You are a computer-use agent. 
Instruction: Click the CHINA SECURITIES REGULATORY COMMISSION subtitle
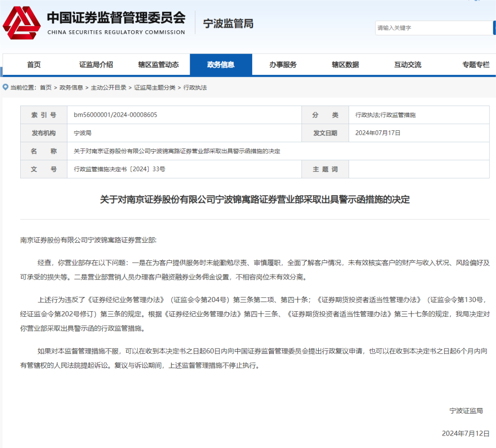[x=116, y=32]
